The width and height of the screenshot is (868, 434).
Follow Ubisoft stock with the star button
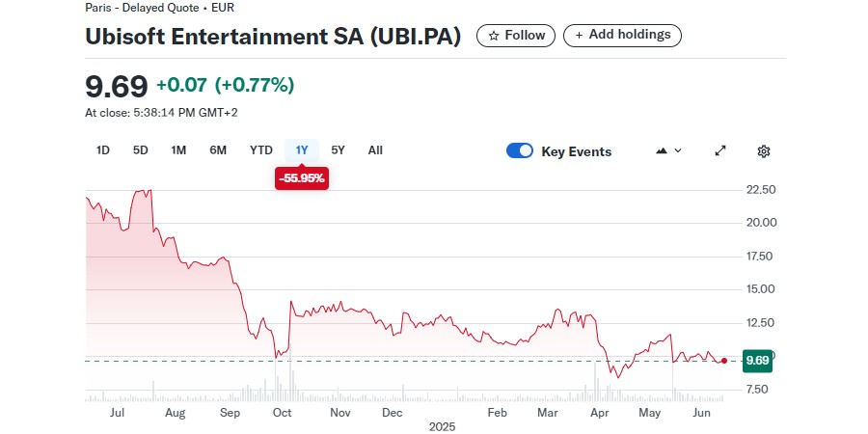click(515, 36)
